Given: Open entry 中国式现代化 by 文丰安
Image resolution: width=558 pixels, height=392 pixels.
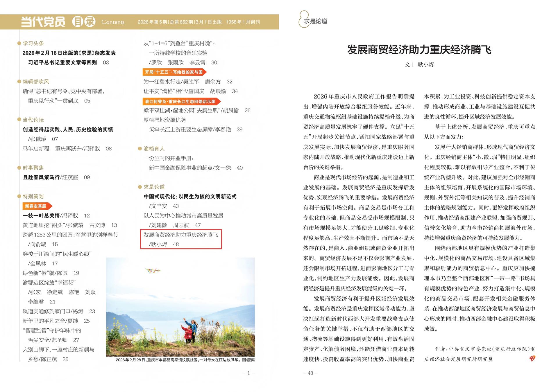Looking at the screenshot, I should pos(190,197).
